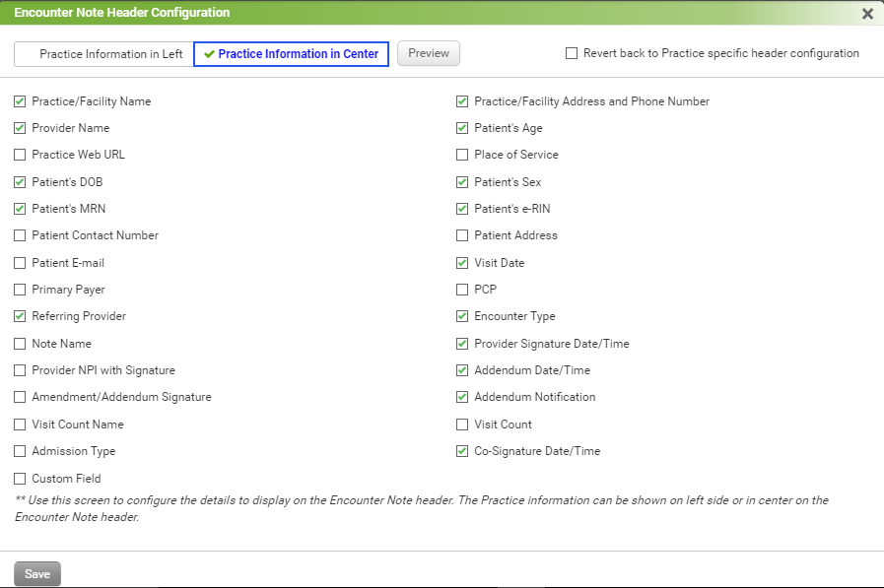This screenshot has height=588, width=884.
Task: Disable the Referring Provider checkbox
Action: pyautogui.click(x=20, y=316)
